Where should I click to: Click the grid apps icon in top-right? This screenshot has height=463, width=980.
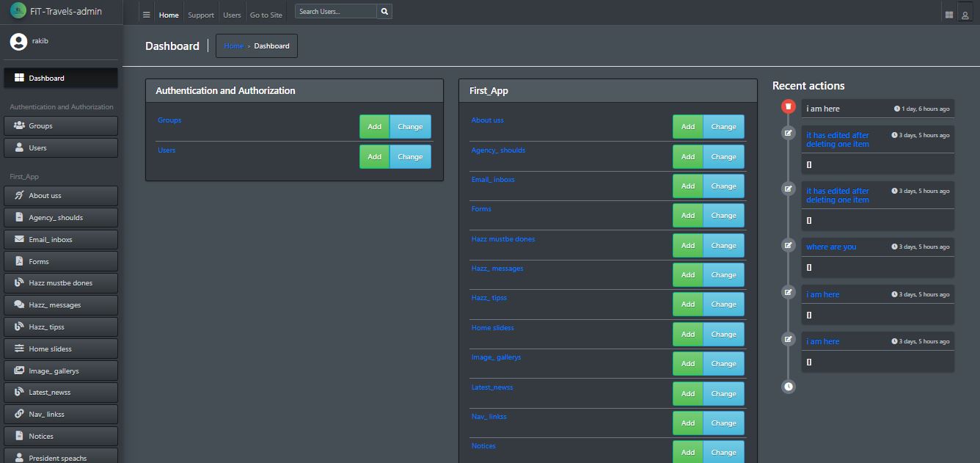click(949, 14)
